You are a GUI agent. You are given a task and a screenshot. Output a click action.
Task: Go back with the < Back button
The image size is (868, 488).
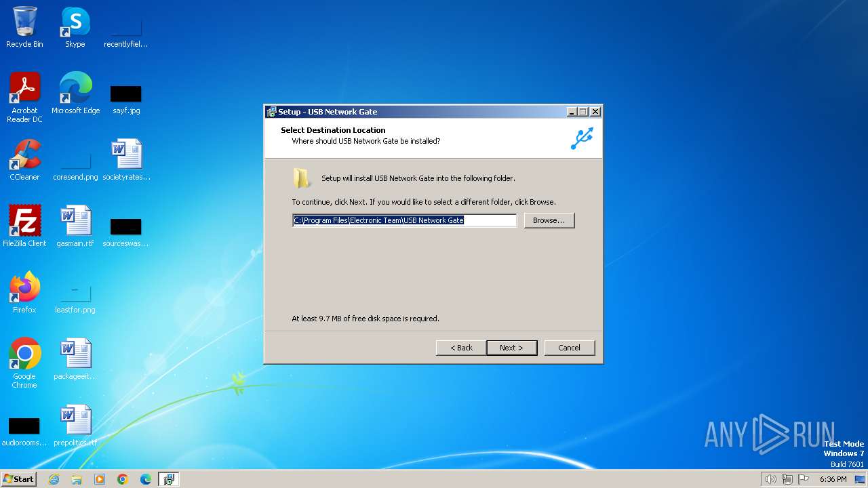pyautogui.click(x=461, y=348)
